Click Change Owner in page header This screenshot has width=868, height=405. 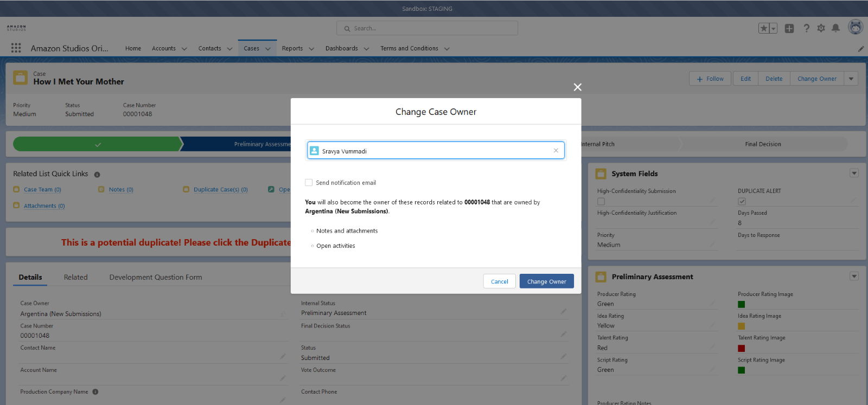817,79
